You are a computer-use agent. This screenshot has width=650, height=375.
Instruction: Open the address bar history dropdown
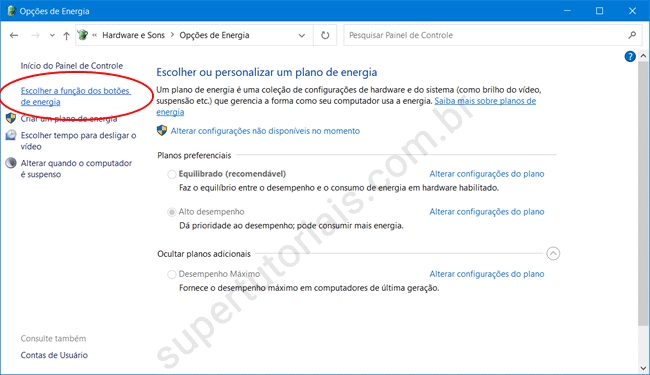302,35
